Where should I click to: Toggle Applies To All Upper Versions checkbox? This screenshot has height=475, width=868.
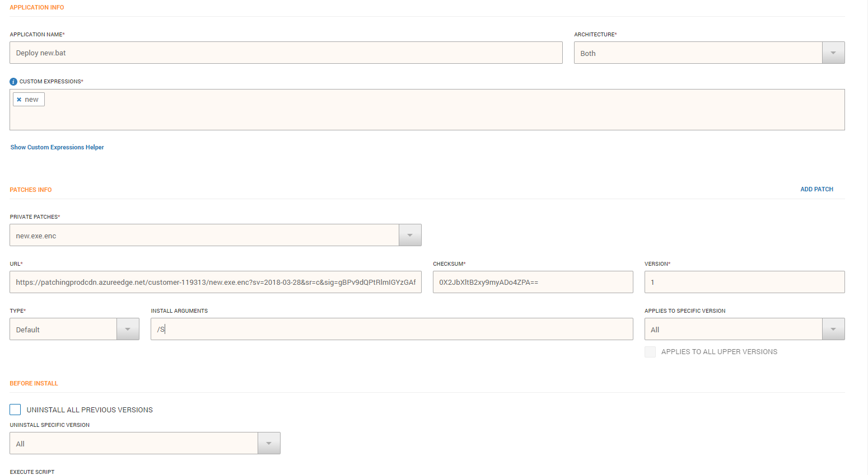650,351
